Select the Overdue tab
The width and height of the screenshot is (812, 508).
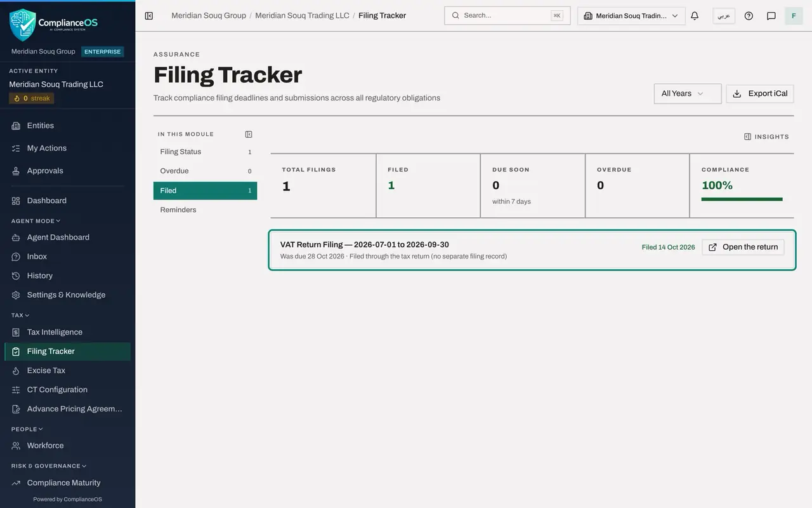point(205,171)
